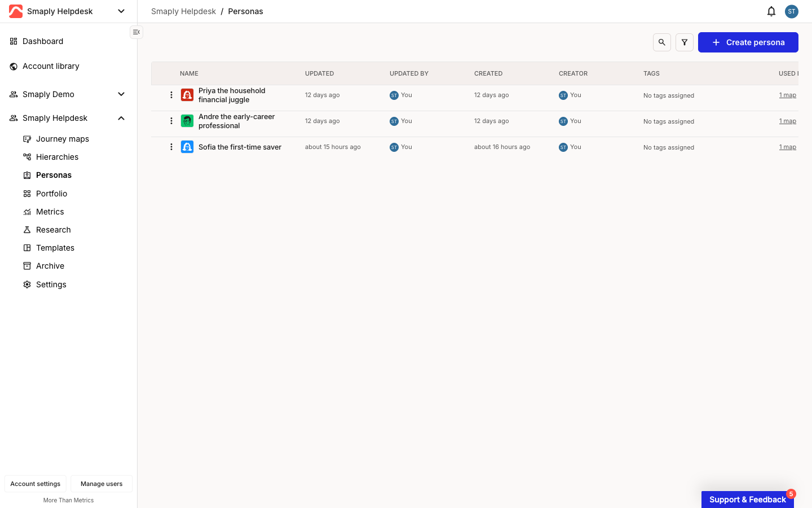Click the Dashboard icon in sidebar
The image size is (812, 508).
[14, 41]
